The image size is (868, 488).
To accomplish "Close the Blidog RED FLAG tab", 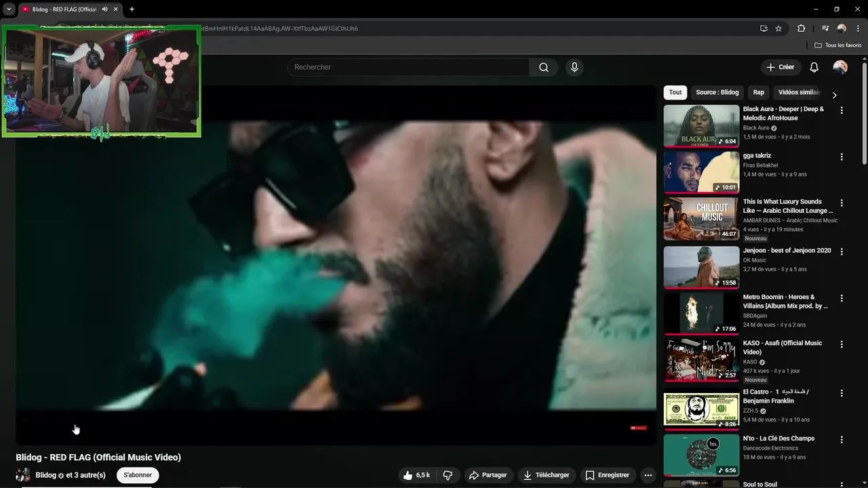I will 116,9.
